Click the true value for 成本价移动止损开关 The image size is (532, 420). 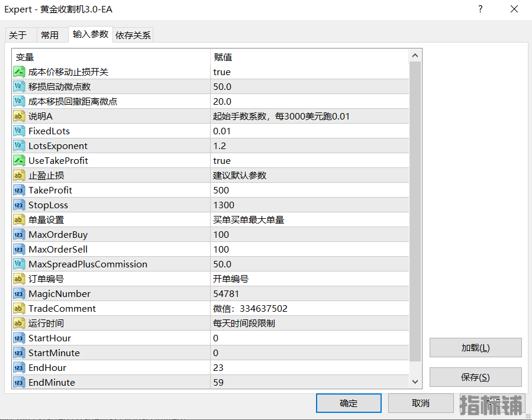click(x=222, y=72)
